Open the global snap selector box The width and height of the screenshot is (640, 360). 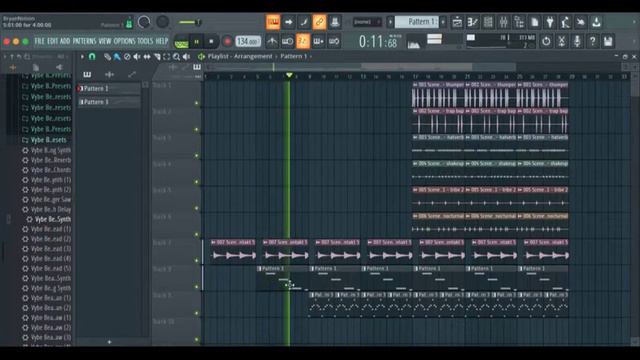click(x=367, y=22)
